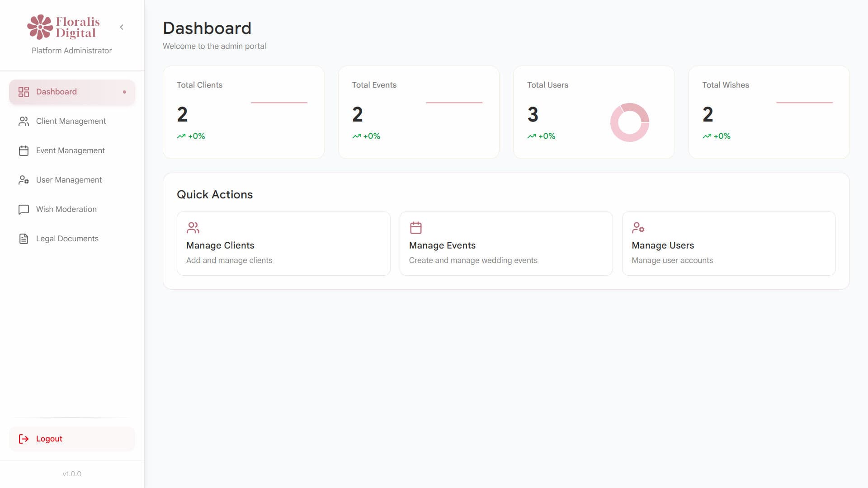Click 'Add and manage clients' description

229,260
